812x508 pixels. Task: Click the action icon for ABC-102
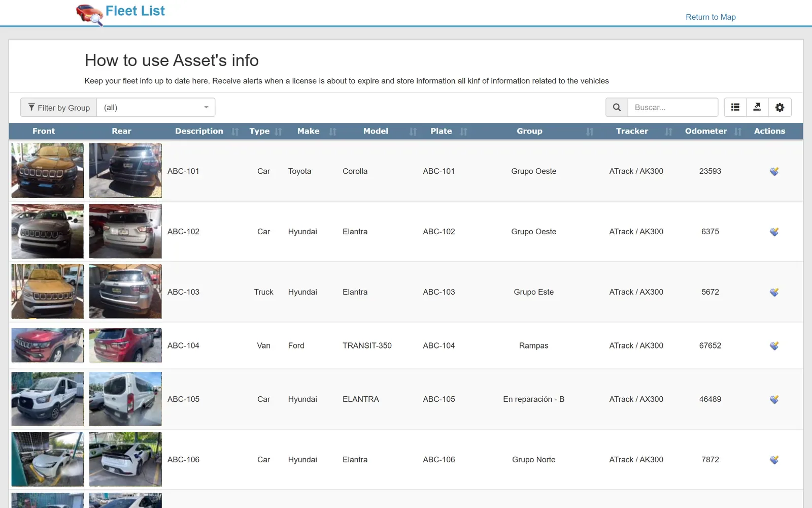pyautogui.click(x=774, y=232)
